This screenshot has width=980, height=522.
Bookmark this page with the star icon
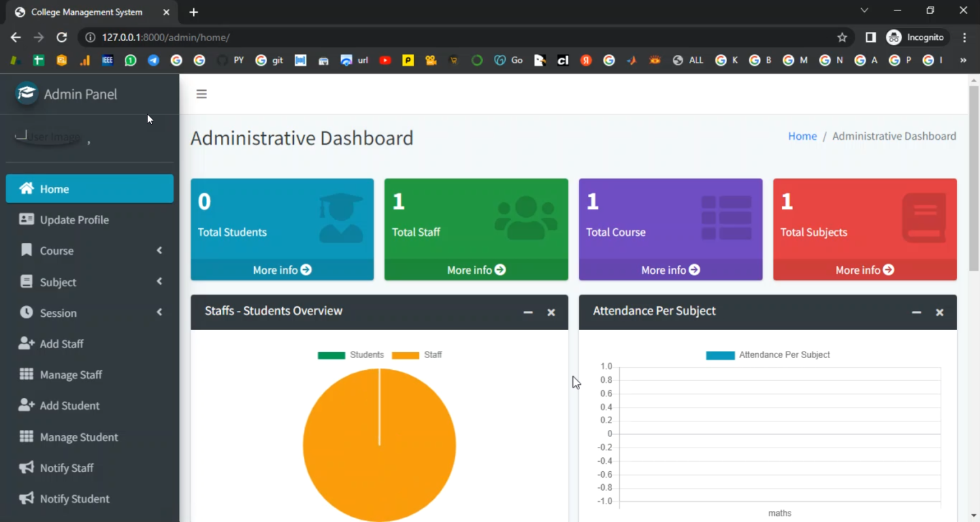(842, 38)
